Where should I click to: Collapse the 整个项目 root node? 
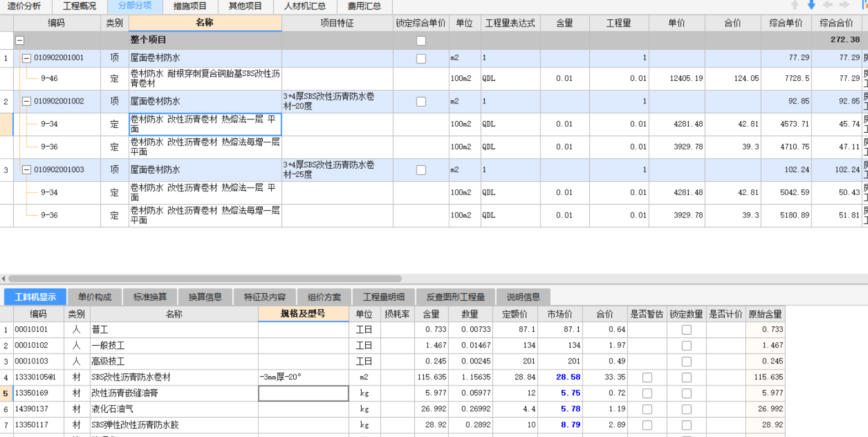coord(20,40)
